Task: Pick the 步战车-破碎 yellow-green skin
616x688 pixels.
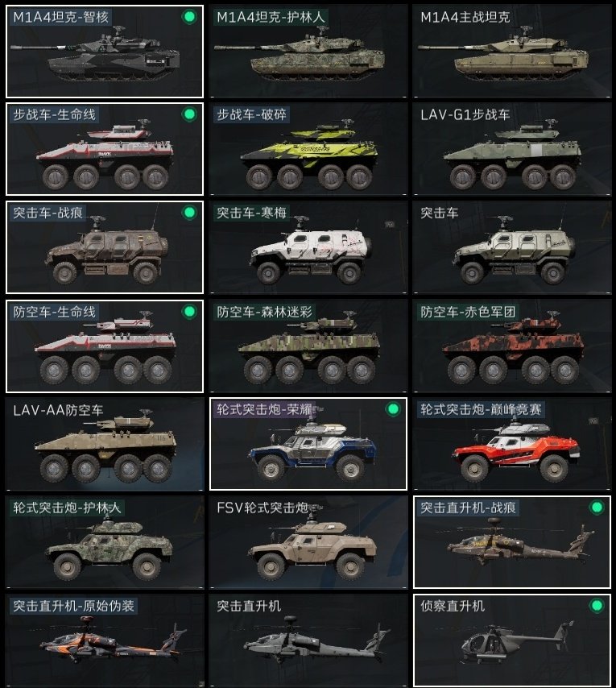Action: [308, 149]
